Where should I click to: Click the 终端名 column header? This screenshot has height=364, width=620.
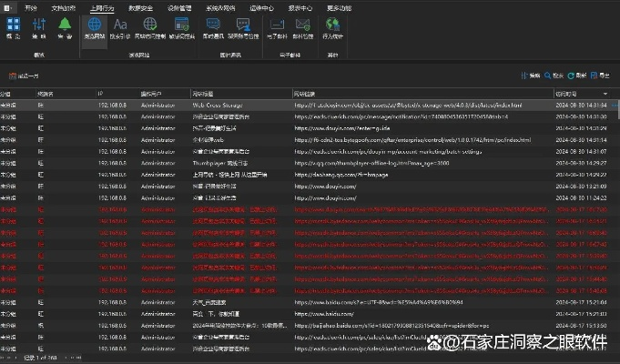coord(66,94)
